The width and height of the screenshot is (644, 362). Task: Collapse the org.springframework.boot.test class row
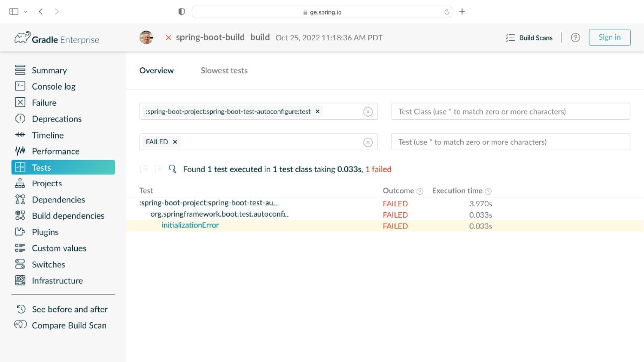(219, 214)
